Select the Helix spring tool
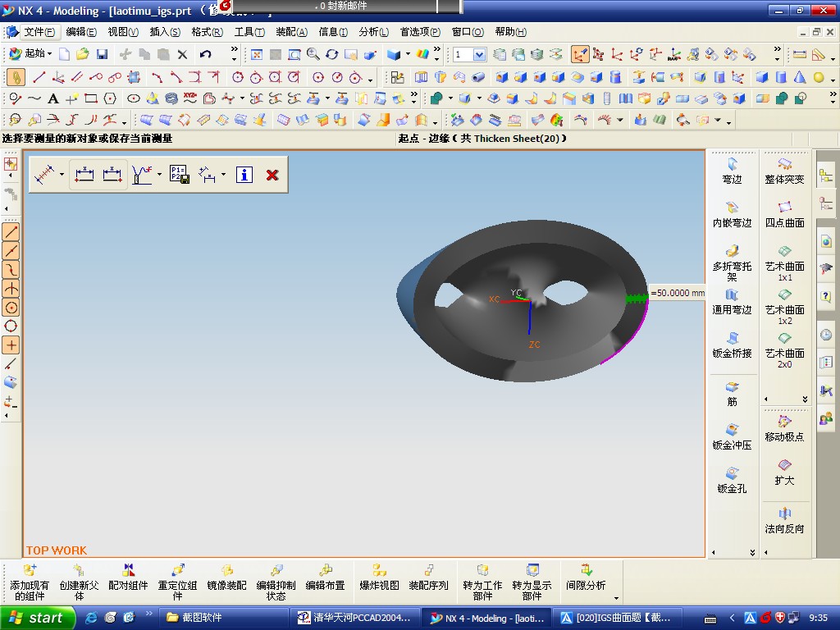Image resolution: width=840 pixels, height=630 pixels. pyautogui.click(x=171, y=98)
